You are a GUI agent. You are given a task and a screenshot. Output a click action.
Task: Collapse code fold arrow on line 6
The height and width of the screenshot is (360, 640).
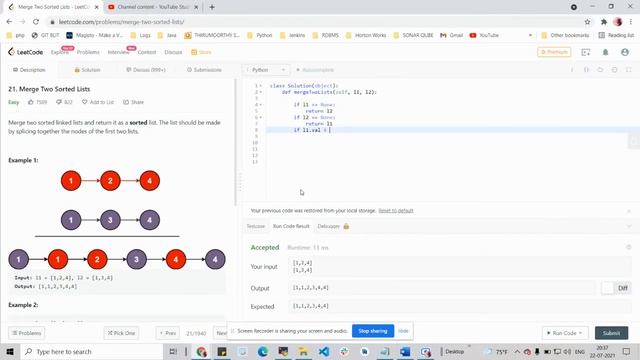(261, 118)
